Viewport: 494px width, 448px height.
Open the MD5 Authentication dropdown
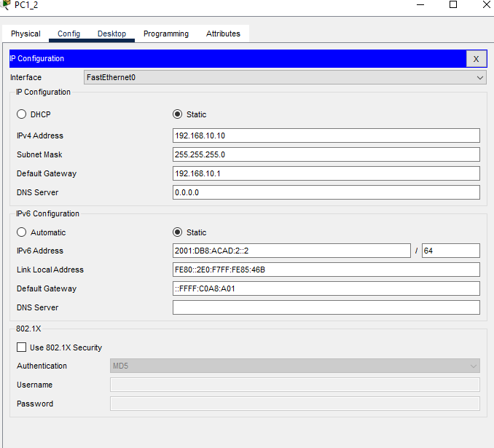(x=294, y=366)
